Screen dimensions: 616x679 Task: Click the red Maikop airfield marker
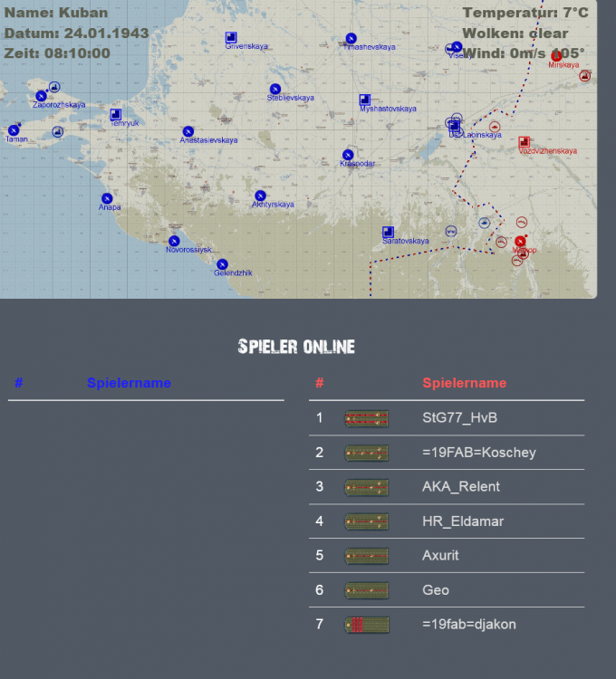click(520, 242)
